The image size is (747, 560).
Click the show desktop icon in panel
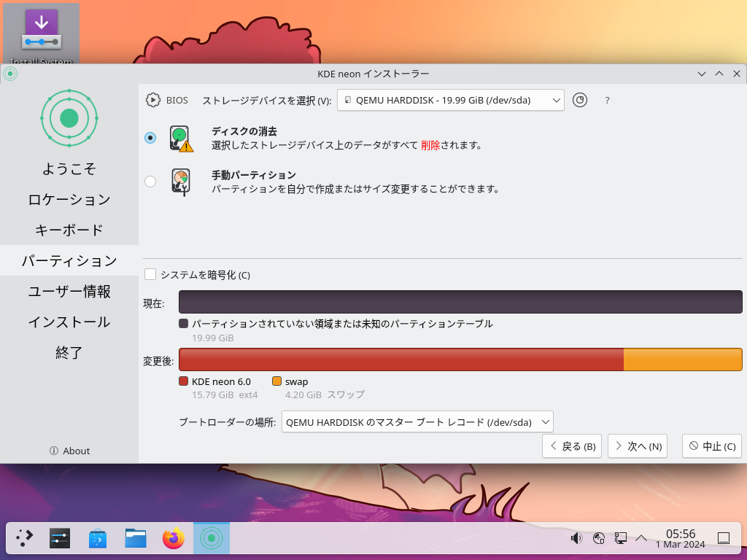(x=723, y=538)
